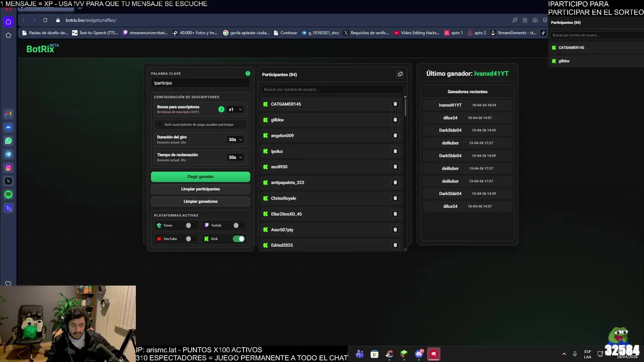Copy the participants list with the copy icon

(x=400, y=74)
